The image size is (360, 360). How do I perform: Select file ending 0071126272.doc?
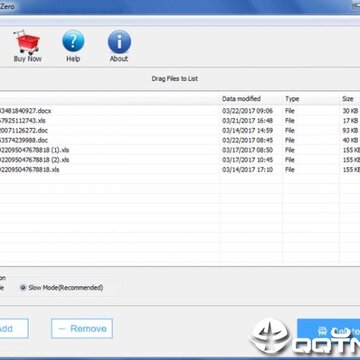point(24,130)
